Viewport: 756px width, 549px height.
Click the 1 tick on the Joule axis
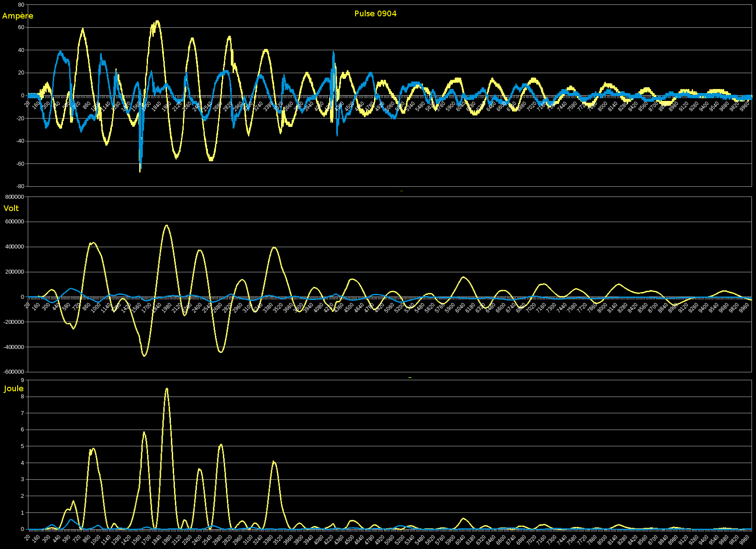[22, 513]
